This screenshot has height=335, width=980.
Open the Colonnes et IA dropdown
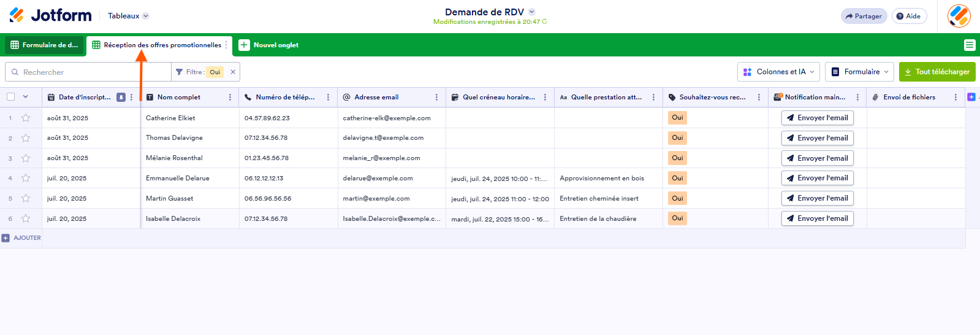click(x=779, y=72)
